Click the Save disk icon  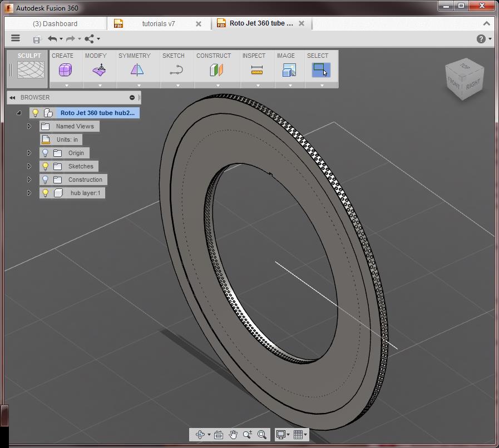coord(37,39)
